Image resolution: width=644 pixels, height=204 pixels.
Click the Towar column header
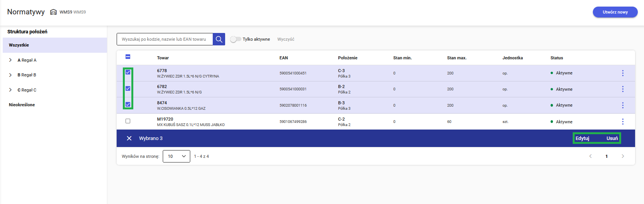[x=163, y=58]
